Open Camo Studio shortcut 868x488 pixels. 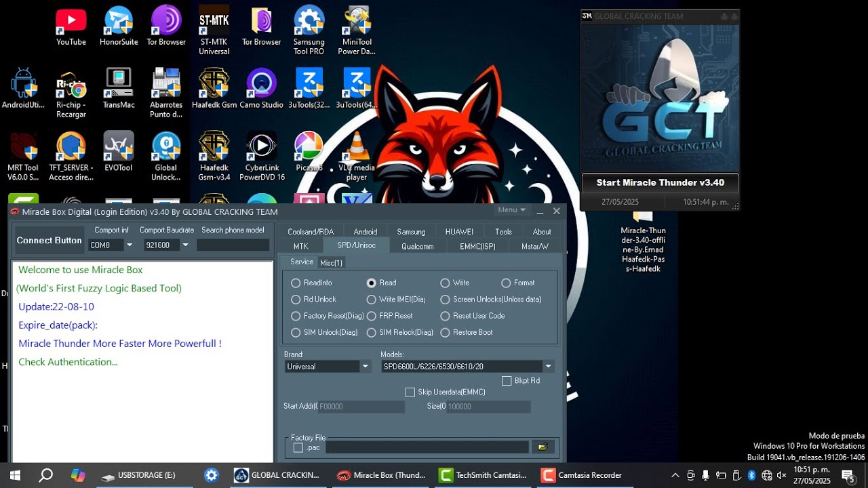(262, 89)
